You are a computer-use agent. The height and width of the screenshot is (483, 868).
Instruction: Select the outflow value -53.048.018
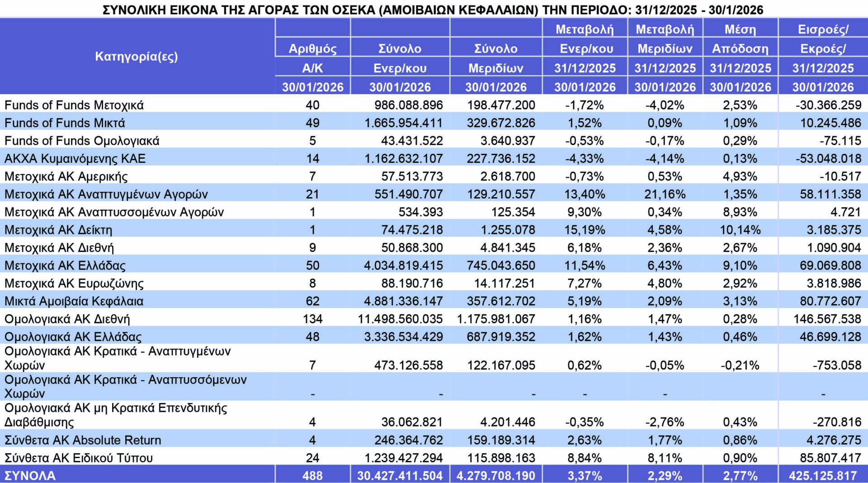(x=828, y=159)
